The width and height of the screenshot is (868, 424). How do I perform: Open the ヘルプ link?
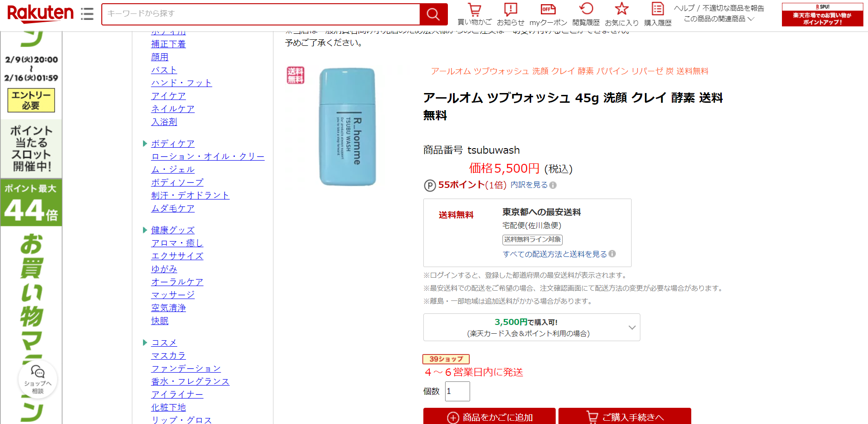(684, 8)
